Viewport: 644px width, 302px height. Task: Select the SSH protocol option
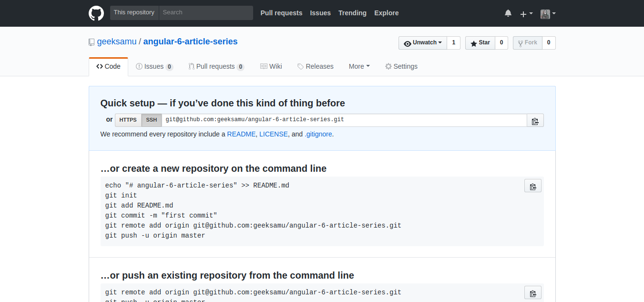[151, 120]
